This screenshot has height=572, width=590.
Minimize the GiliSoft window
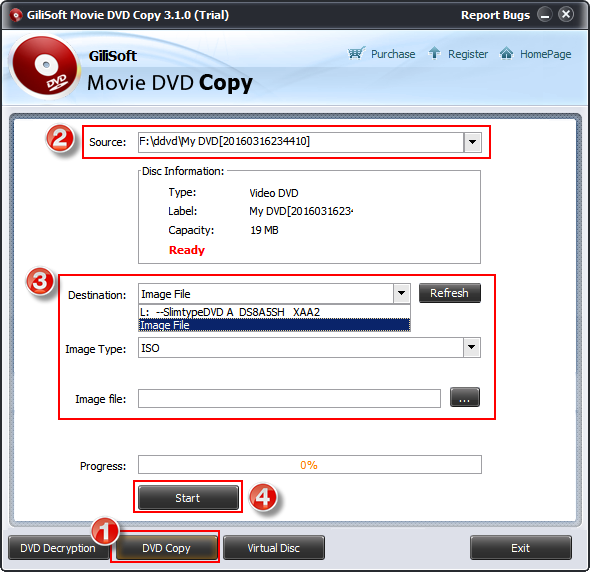pos(544,15)
